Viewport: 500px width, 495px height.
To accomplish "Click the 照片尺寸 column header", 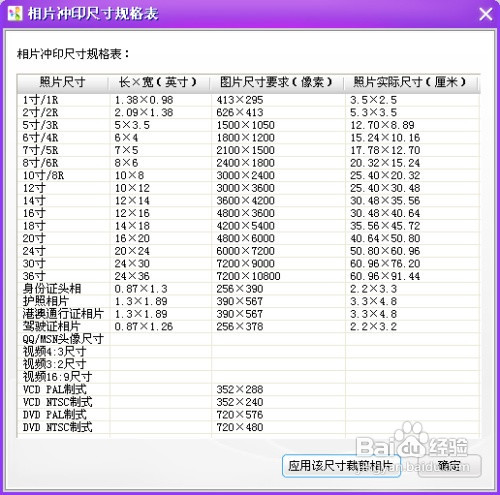I will 63,82.
